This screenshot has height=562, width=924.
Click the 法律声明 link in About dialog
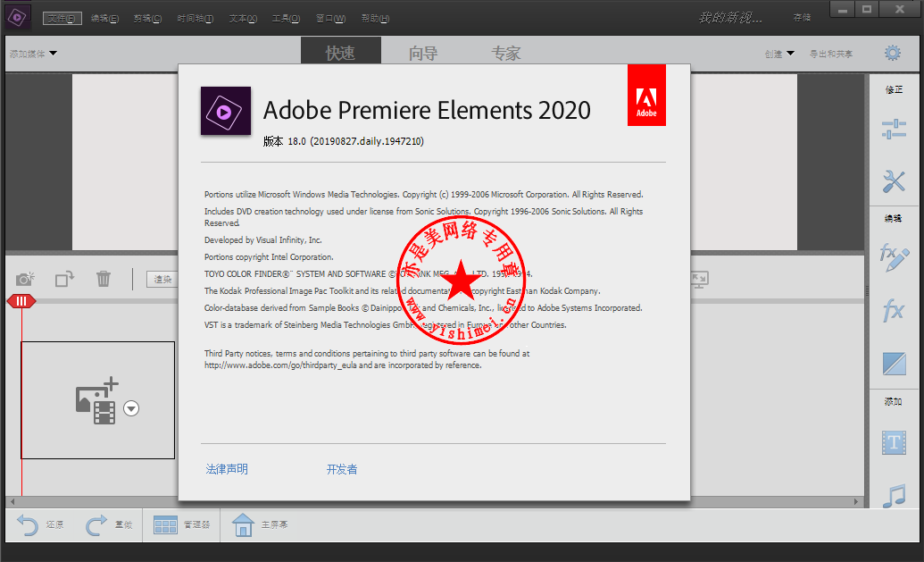click(227, 469)
